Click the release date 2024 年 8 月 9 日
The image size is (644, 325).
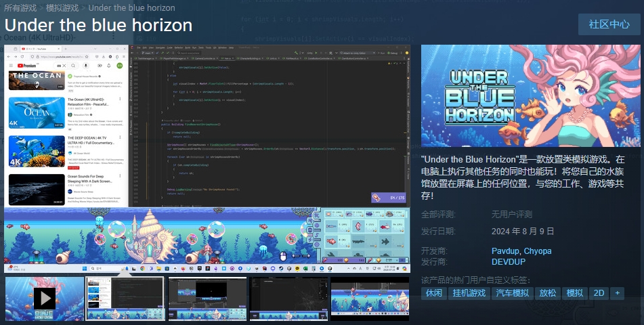click(523, 232)
